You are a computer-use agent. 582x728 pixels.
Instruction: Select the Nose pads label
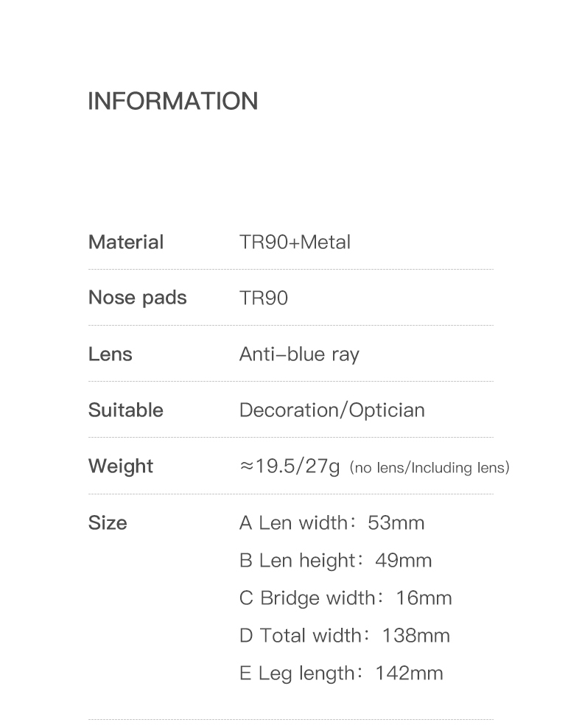[137, 298]
